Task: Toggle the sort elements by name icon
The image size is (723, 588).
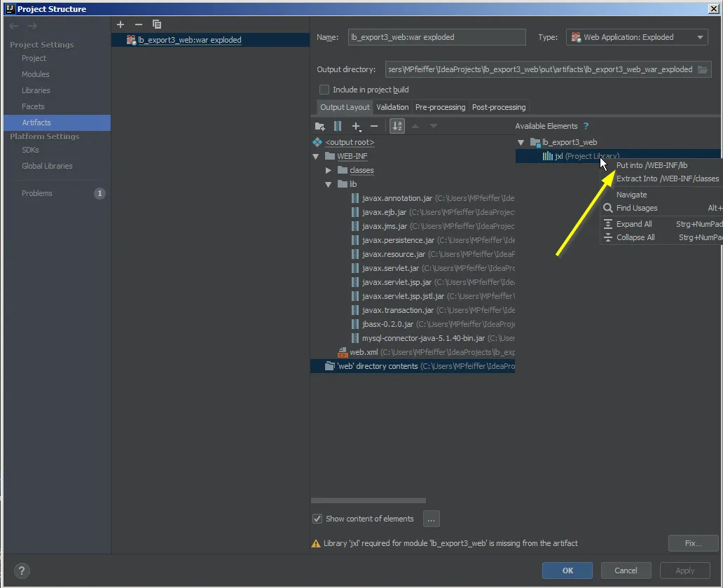Action: [x=397, y=126]
